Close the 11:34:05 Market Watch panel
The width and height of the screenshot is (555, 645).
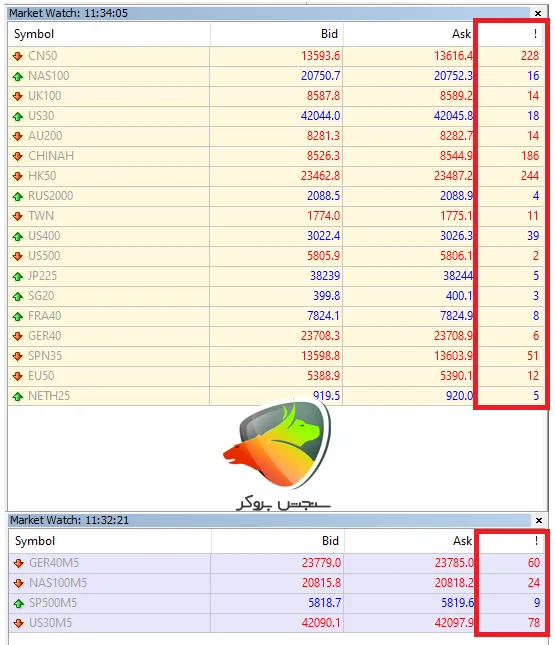[538, 14]
